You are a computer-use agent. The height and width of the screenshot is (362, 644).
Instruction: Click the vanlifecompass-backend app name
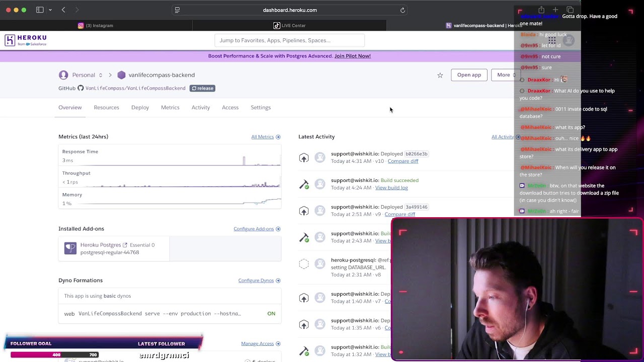click(162, 75)
